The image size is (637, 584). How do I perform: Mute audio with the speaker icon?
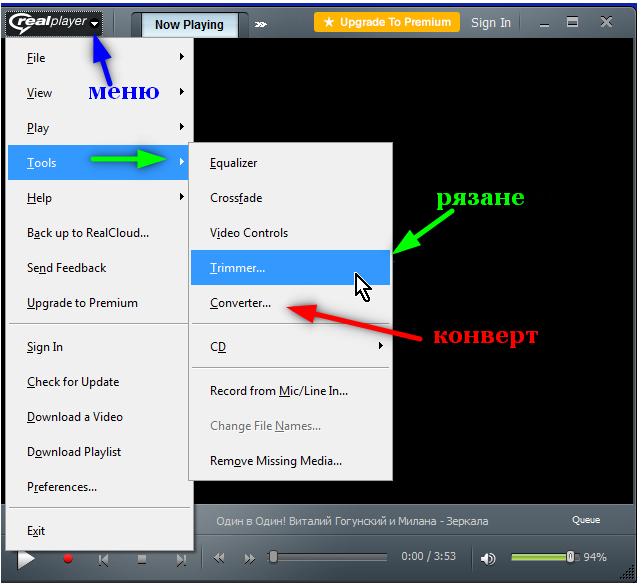click(x=488, y=558)
